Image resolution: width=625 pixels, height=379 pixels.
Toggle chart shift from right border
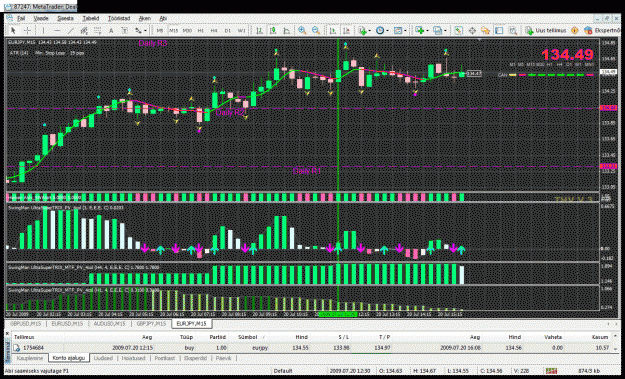(346, 30)
